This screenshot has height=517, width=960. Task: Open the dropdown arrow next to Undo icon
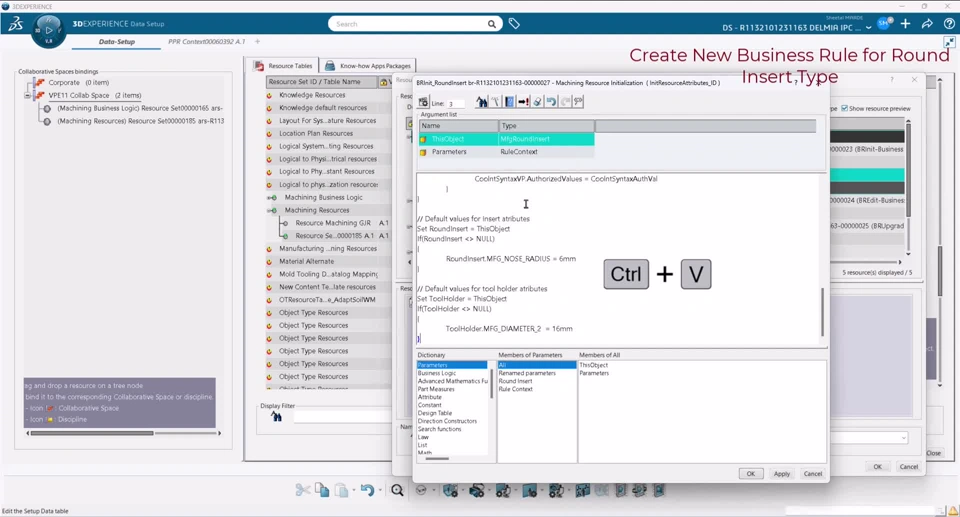[x=380, y=491]
